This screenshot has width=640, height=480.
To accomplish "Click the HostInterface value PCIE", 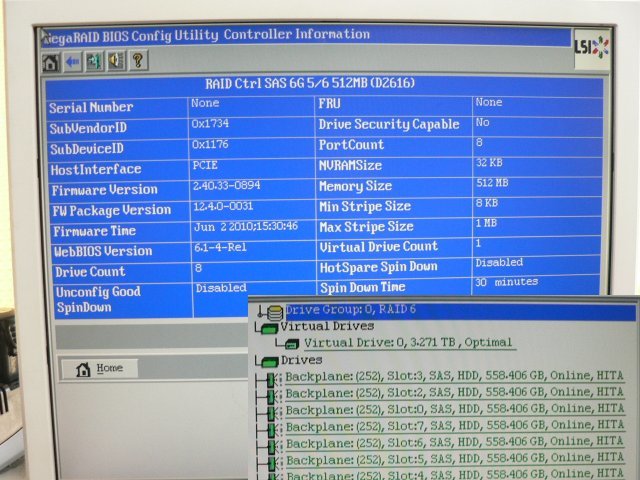I will pyautogui.click(x=205, y=165).
